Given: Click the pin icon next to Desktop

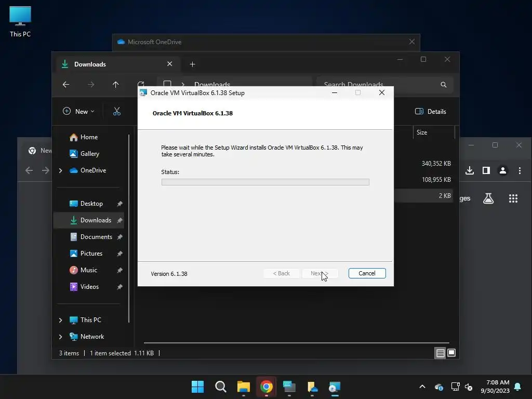Looking at the screenshot, I should point(120,204).
